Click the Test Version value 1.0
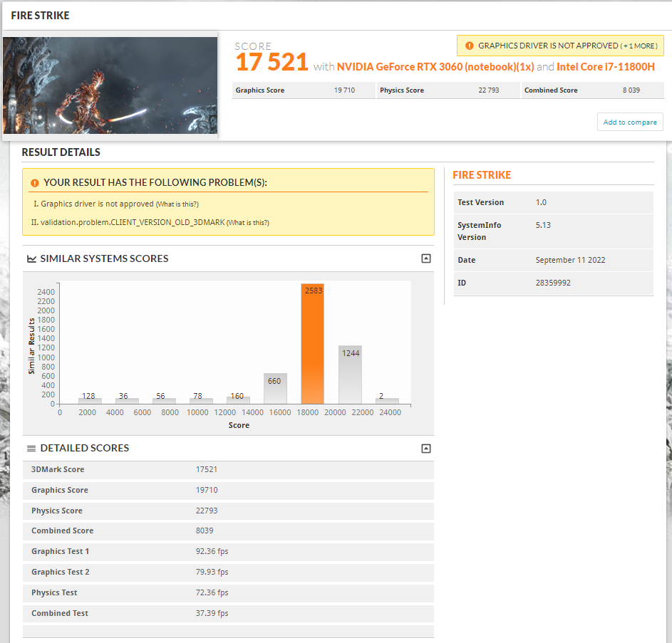This screenshot has width=672, height=643. (541, 203)
